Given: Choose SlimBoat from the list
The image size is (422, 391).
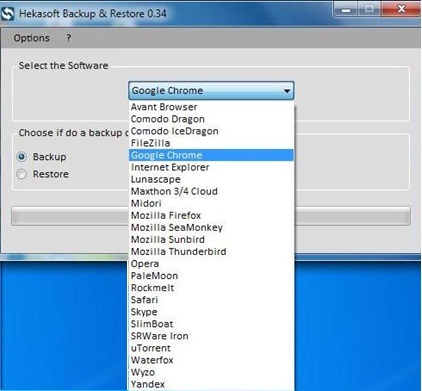Looking at the screenshot, I should tap(211, 324).
